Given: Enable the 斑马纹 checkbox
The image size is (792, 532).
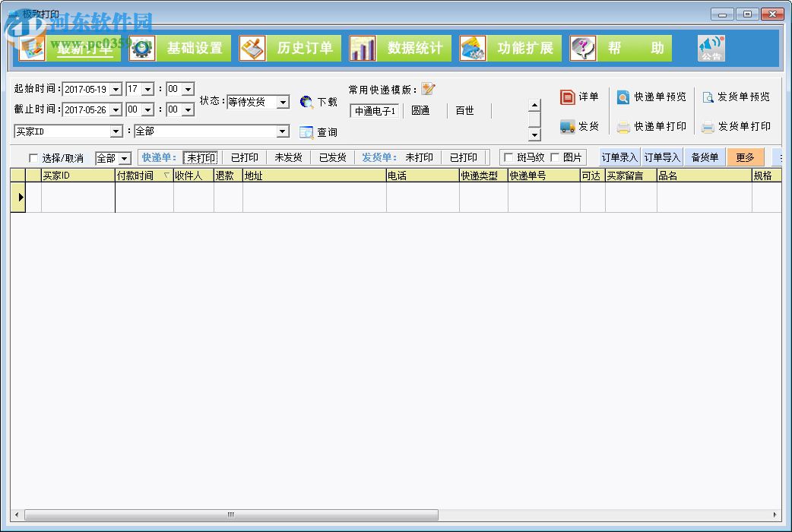Looking at the screenshot, I should [x=508, y=157].
